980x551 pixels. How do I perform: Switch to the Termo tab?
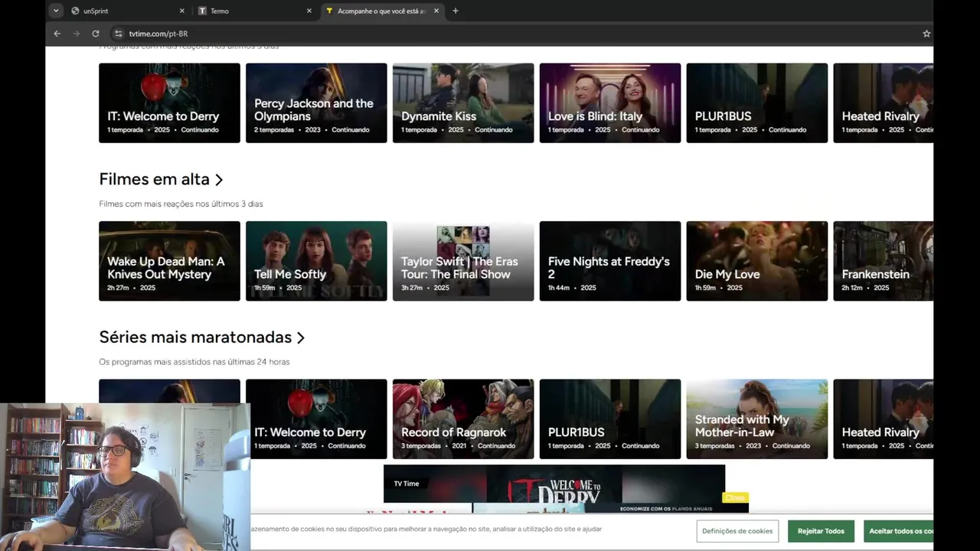(255, 11)
